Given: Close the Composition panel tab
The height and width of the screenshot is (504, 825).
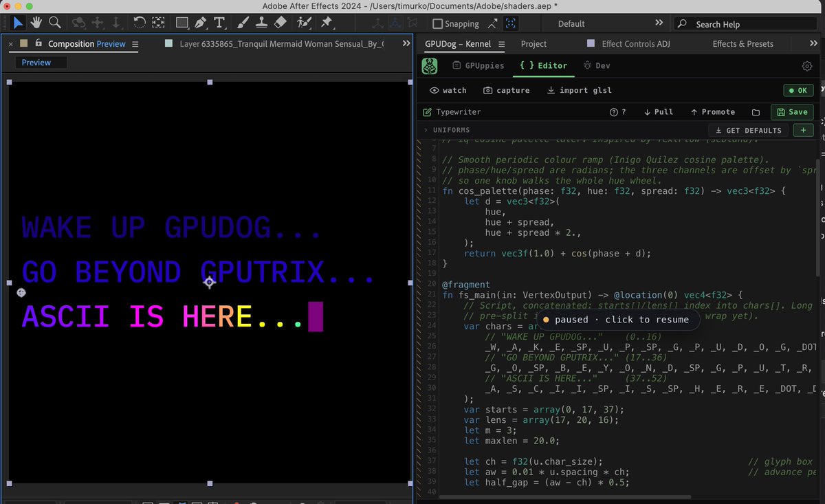Looking at the screenshot, I should [x=10, y=44].
